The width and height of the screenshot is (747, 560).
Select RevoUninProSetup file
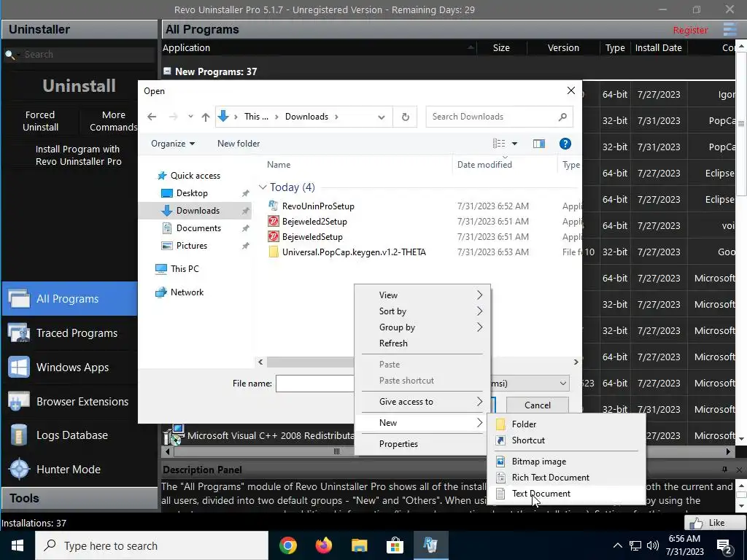coord(318,206)
